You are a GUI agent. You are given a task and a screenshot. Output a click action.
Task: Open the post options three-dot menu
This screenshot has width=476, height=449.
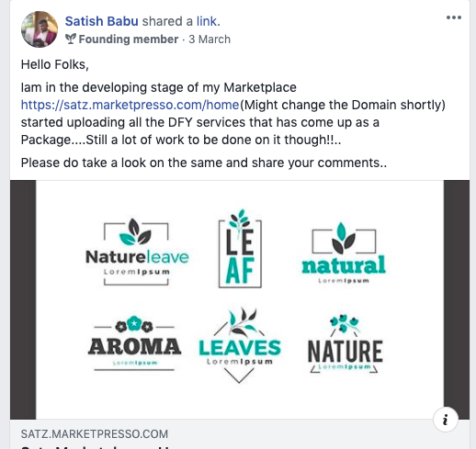pos(454,17)
